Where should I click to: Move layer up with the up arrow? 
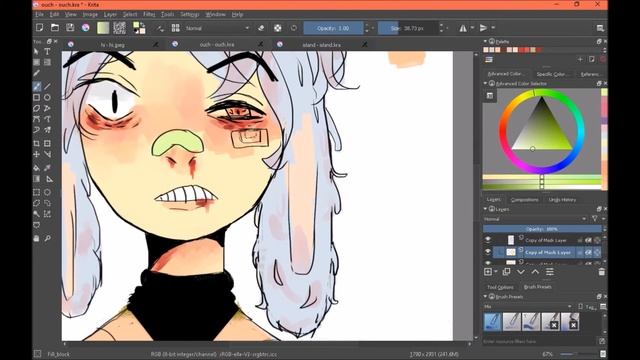pyautogui.click(x=535, y=272)
